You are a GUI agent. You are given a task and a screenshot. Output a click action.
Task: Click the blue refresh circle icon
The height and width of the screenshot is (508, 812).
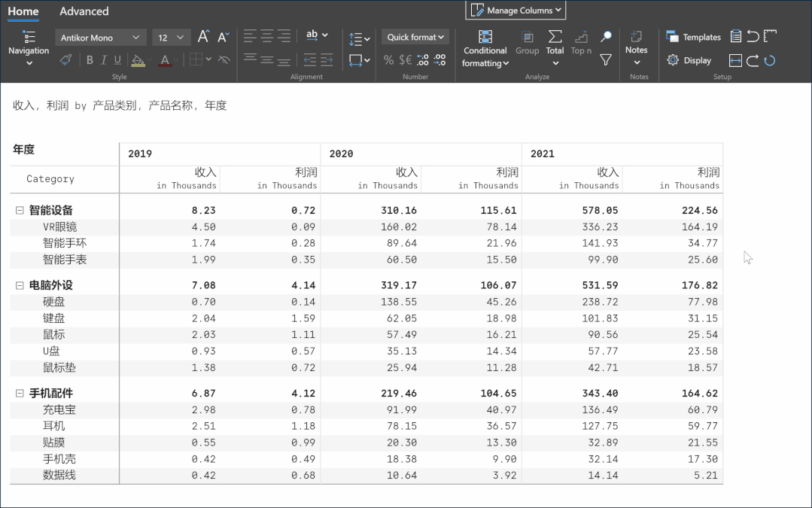(x=770, y=61)
